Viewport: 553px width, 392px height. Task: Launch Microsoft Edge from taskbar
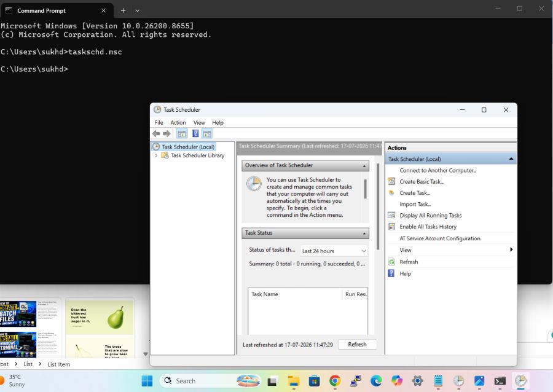(376, 381)
